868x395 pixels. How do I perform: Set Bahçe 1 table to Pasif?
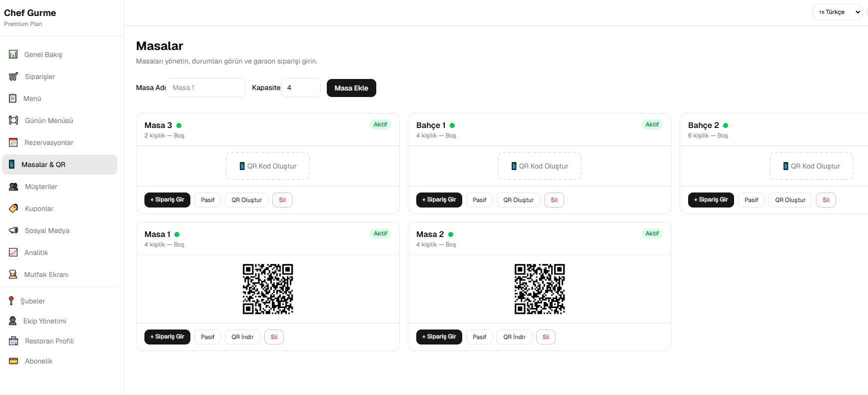[479, 200]
